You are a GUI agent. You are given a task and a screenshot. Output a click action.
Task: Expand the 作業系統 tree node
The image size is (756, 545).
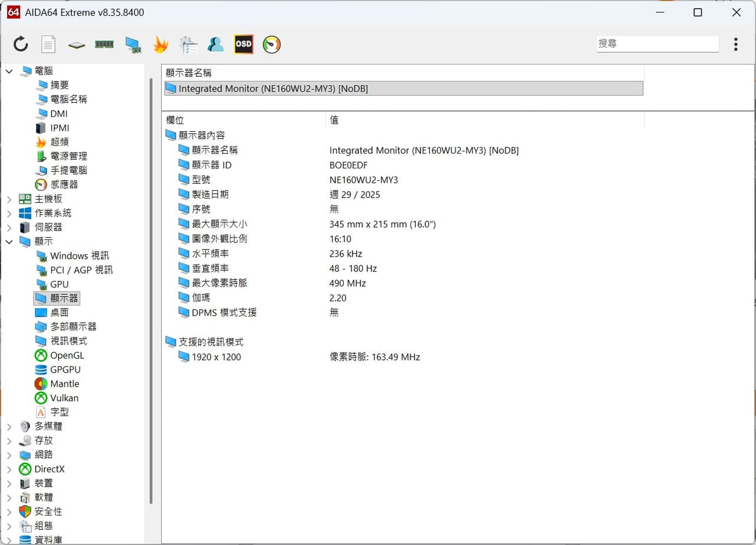(x=9, y=213)
